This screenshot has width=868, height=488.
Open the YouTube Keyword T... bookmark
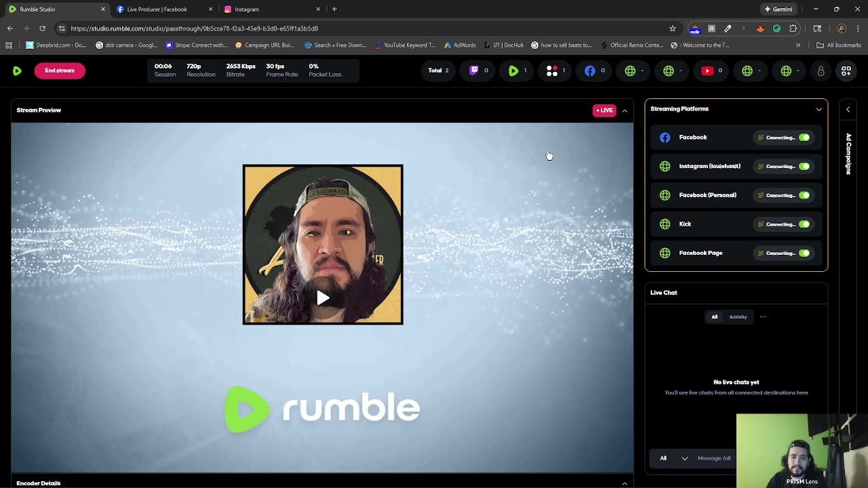(x=404, y=45)
